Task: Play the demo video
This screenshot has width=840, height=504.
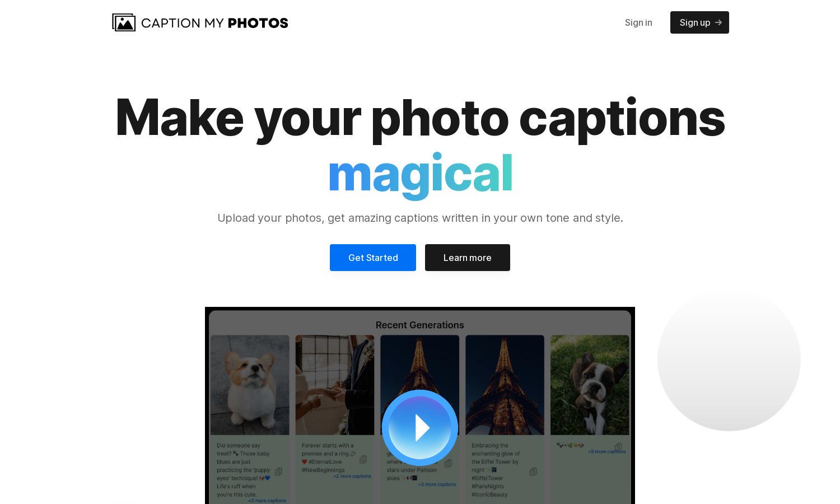Action: tap(420, 428)
